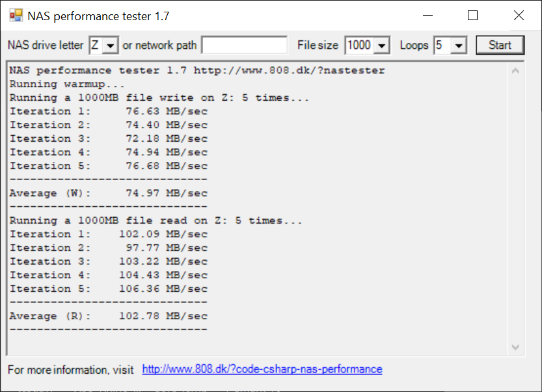Click the 'NAS drive letter' label
The height and width of the screenshot is (392, 542).
pyautogui.click(x=46, y=46)
